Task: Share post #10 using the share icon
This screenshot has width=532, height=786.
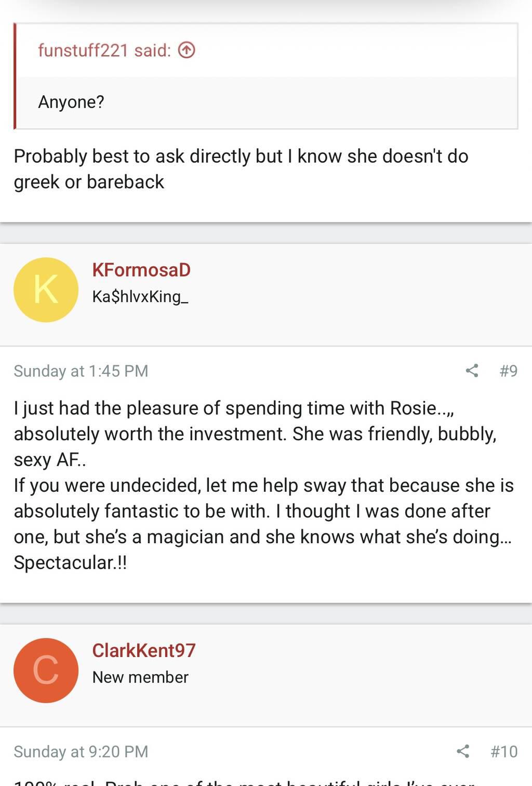Action: (463, 751)
